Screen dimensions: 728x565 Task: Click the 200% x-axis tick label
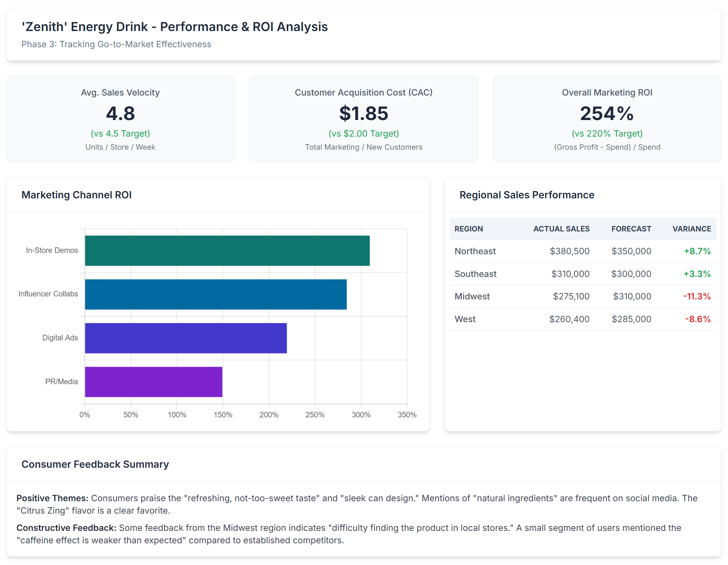(269, 415)
